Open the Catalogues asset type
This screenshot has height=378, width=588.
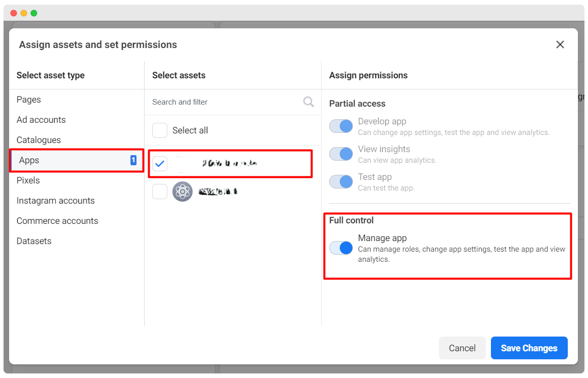pyautogui.click(x=38, y=140)
